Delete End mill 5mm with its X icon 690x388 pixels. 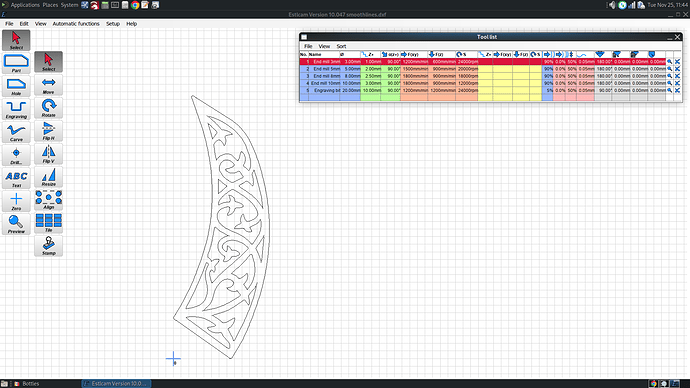coord(677,69)
